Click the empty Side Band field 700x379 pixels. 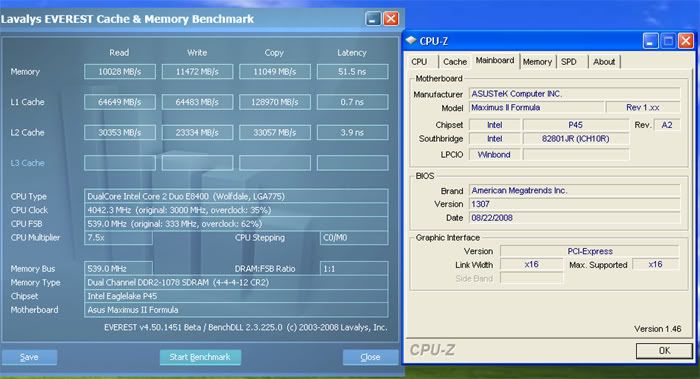pos(531,278)
